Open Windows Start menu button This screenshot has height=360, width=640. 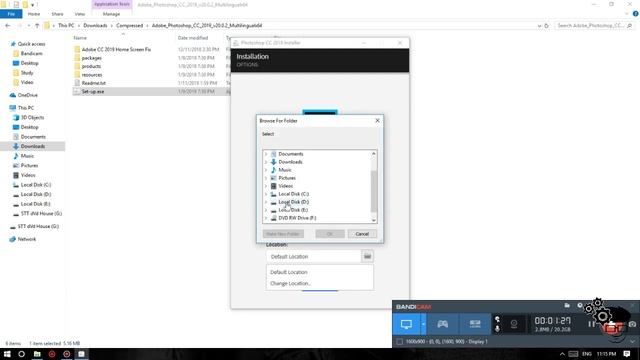click(x=7, y=354)
